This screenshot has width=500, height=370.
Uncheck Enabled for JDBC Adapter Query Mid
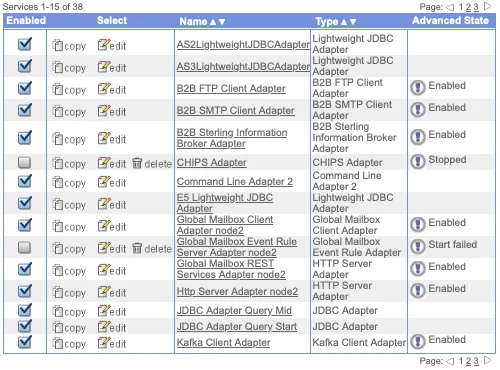(25, 310)
